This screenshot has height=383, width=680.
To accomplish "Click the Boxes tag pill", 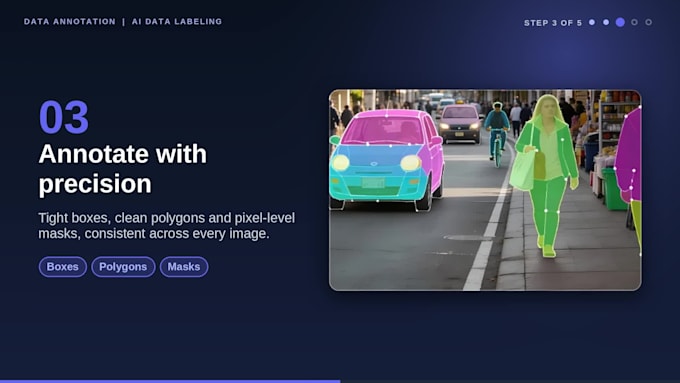I will click(62, 267).
